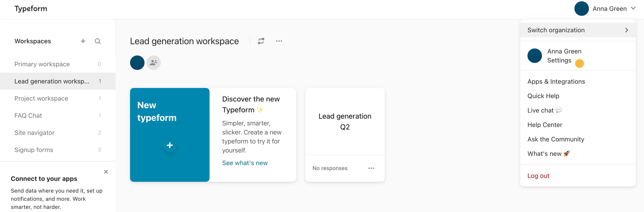The image size is (644, 212).
Task: Select Ask the Community
Action: point(555,139)
